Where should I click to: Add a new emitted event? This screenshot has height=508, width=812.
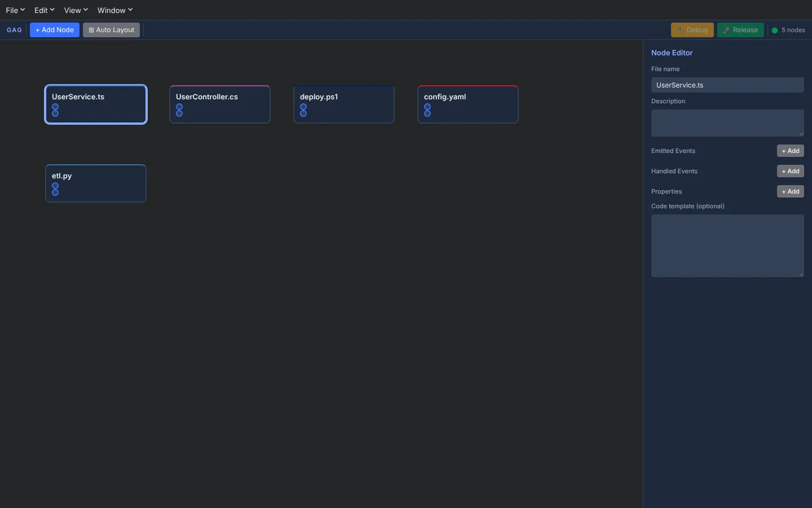pyautogui.click(x=791, y=151)
